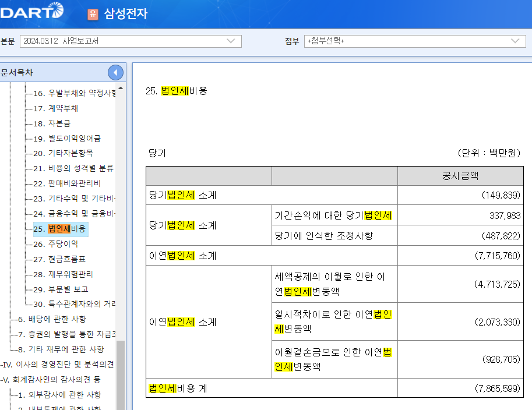The height and width of the screenshot is (410, 532).
Task: Click the 유 company badge beside 삼성전자
Action: 93,13
